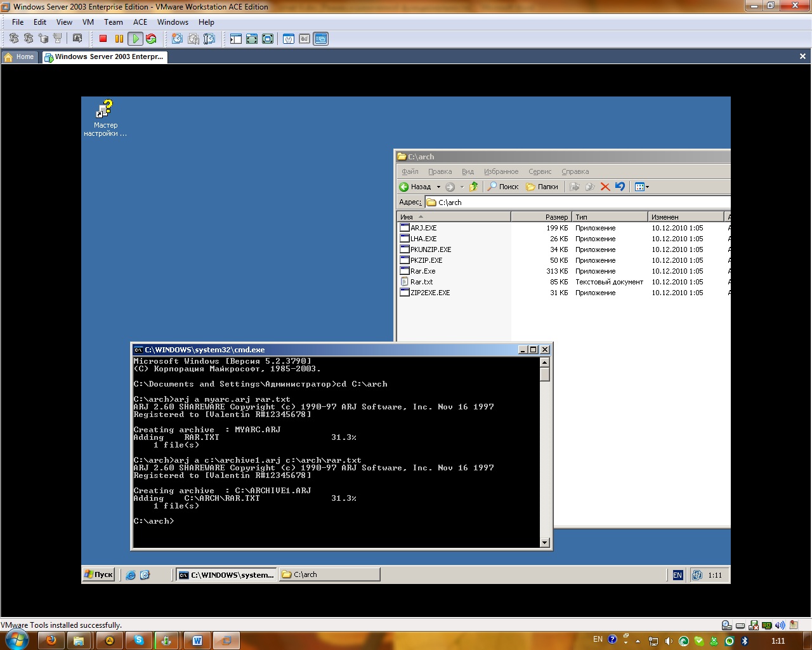Click Папки folders button in Explorer
This screenshot has width=812, height=650.
(x=542, y=187)
